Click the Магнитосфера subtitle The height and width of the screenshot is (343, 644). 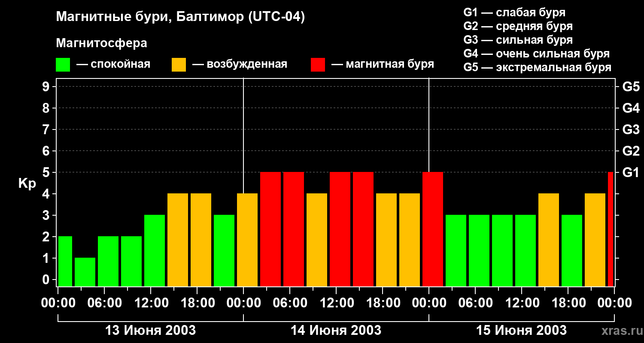pyautogui.click(x=101, y=43)
